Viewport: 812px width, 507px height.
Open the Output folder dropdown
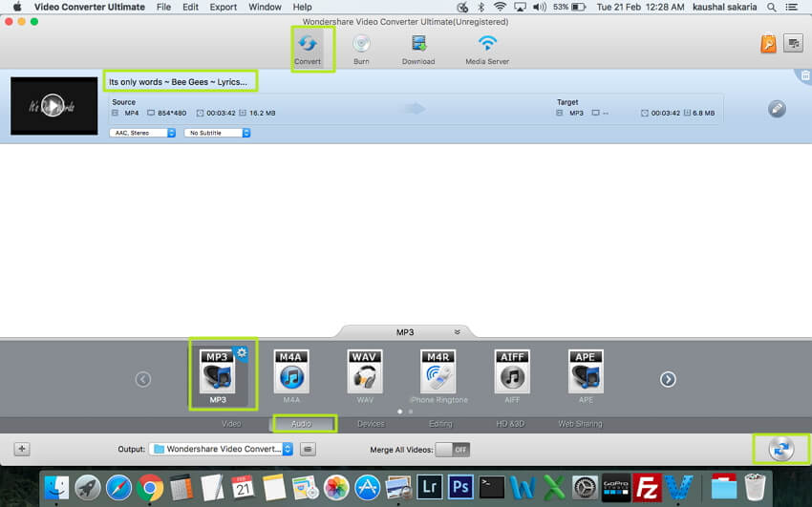(x=221, y=449)
